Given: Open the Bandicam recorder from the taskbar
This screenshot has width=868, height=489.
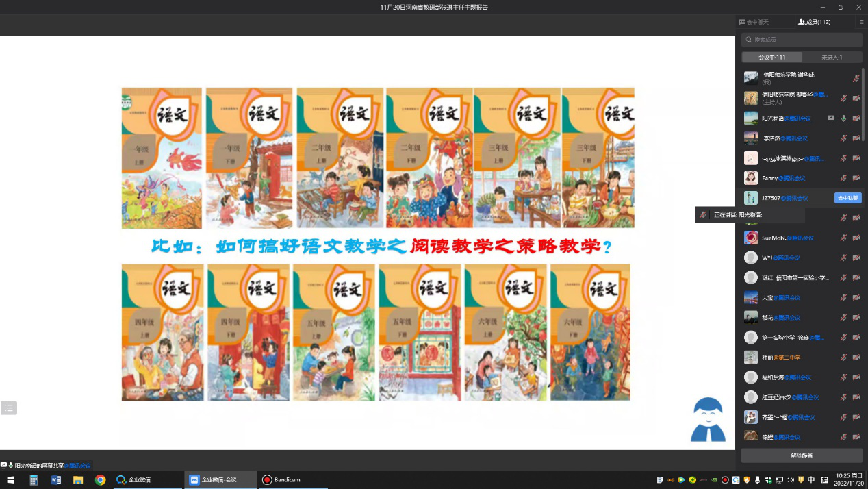Looking at the screenshot, I should 281,480.
